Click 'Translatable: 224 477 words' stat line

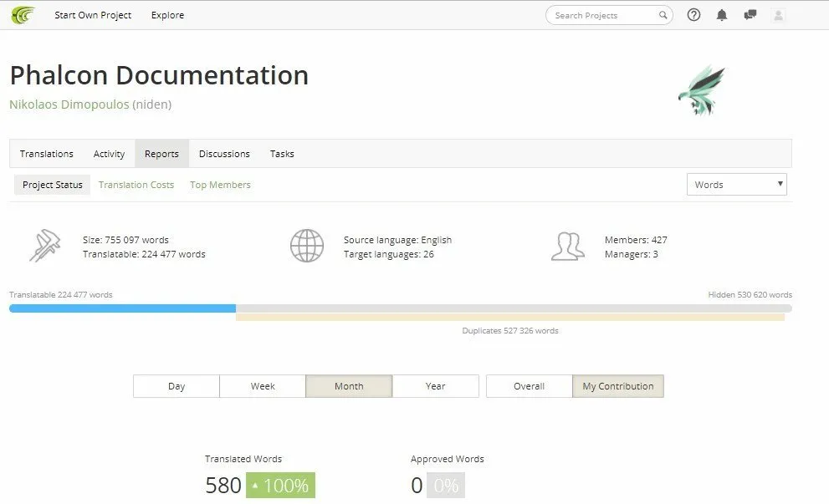tap(144, 254)
